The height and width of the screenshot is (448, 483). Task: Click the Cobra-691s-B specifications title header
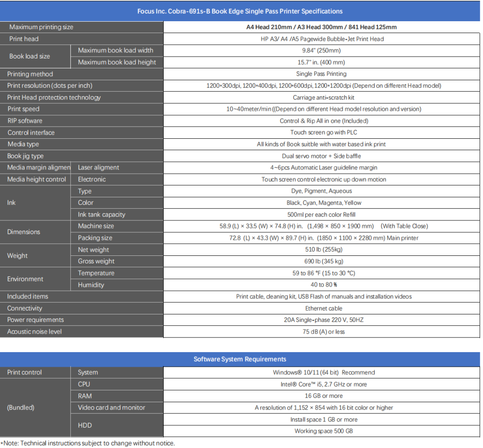point(240,11)
